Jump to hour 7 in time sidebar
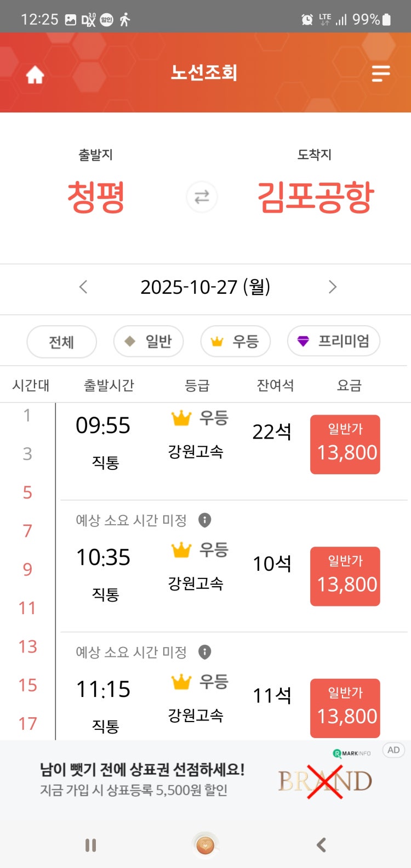 pos(27,531)
